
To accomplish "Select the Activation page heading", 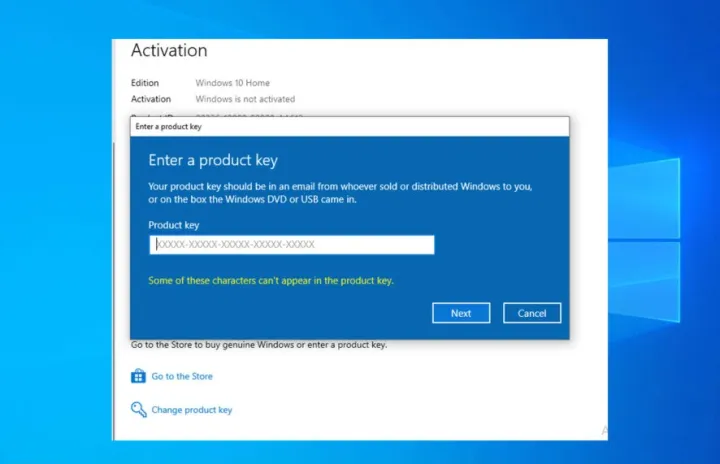I will tap(169, 50).
